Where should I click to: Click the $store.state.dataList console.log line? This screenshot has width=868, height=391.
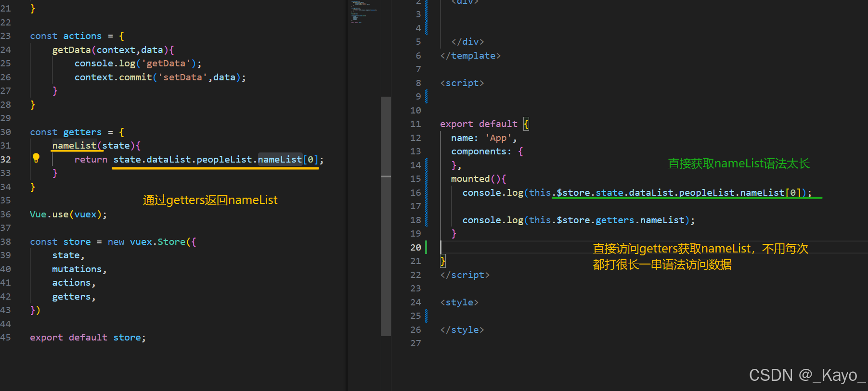point(637,193)
